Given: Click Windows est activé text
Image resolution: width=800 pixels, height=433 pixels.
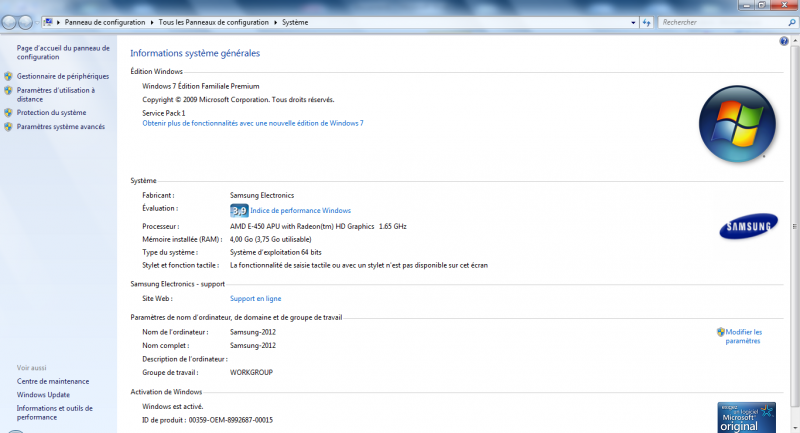Looking at the screenshot, I should point(172,406).
